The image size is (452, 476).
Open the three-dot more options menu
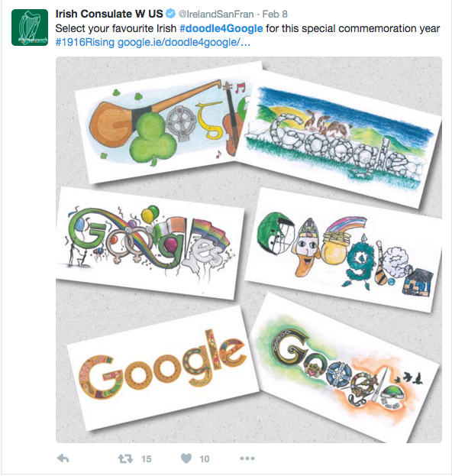coord(247,458)
